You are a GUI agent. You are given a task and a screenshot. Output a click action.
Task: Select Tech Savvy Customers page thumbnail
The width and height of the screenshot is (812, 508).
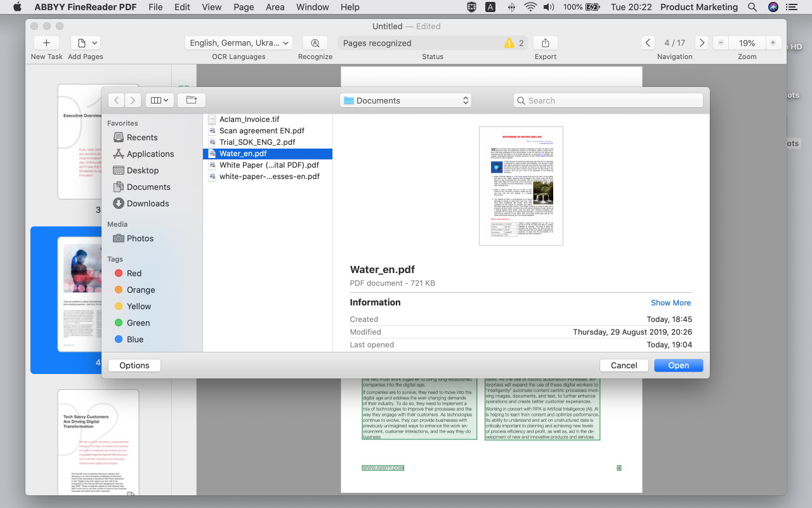pos(98,442)
